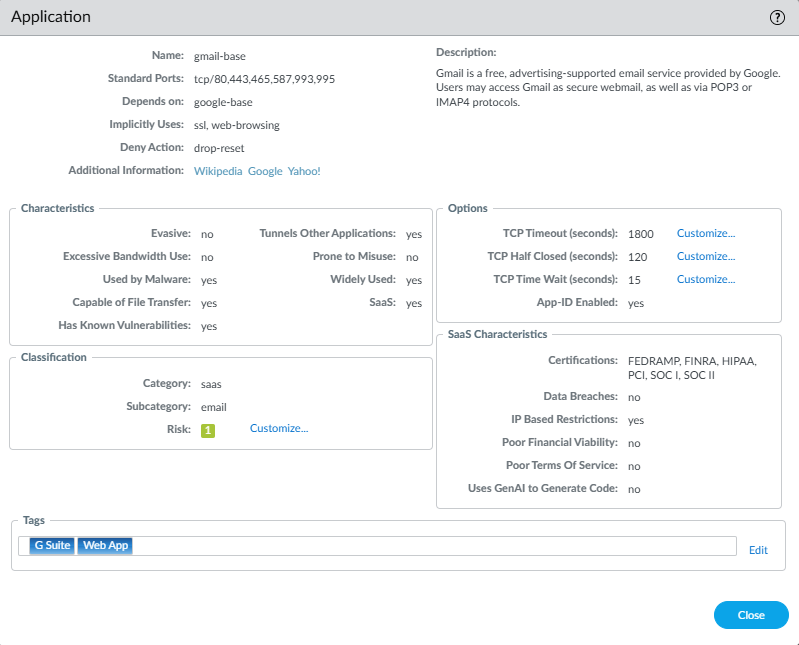Click inside the Tags field
The height and width of the screenshot is (645, 799).
click(x=377, y=546)
